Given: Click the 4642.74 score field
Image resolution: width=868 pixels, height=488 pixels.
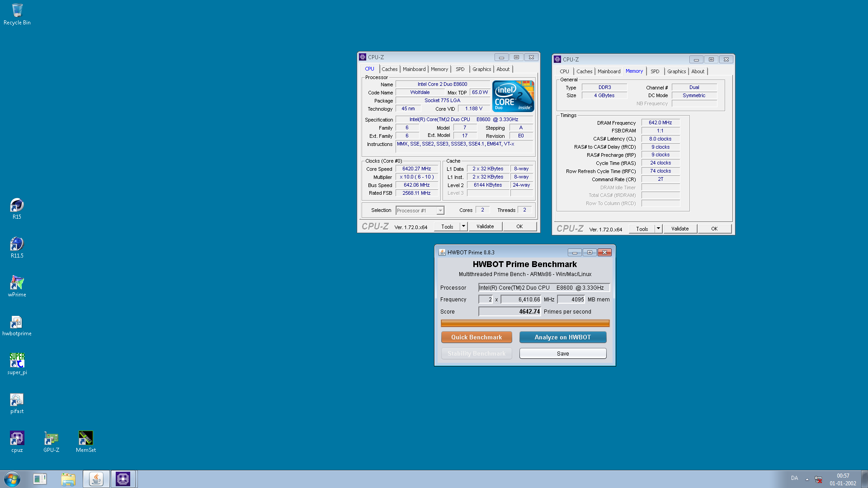Looking at the screenshot, I should [509, 311].
